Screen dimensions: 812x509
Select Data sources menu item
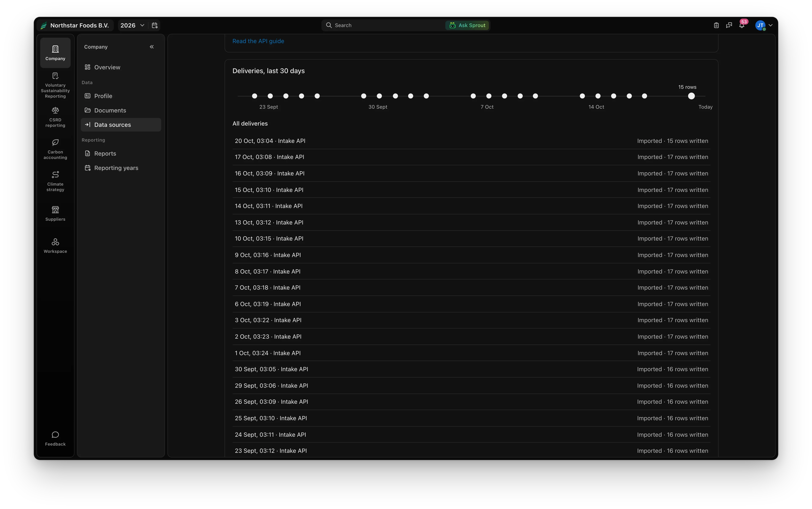121,125
